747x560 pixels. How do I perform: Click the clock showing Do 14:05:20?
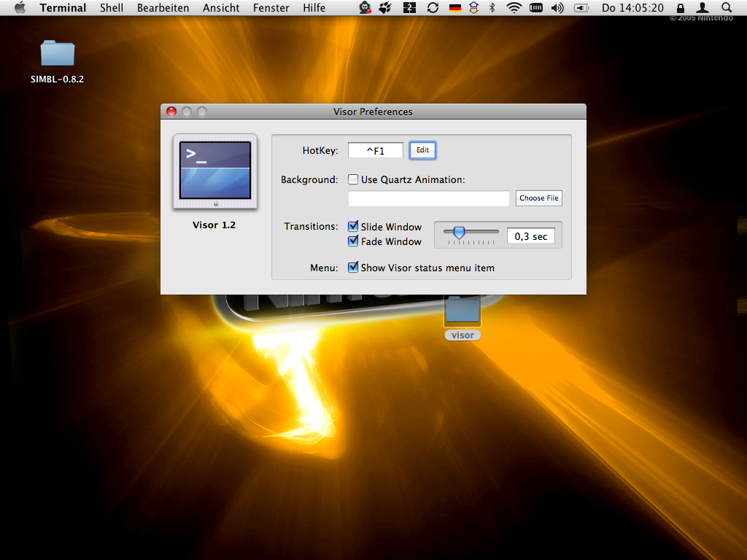(632, 7)
